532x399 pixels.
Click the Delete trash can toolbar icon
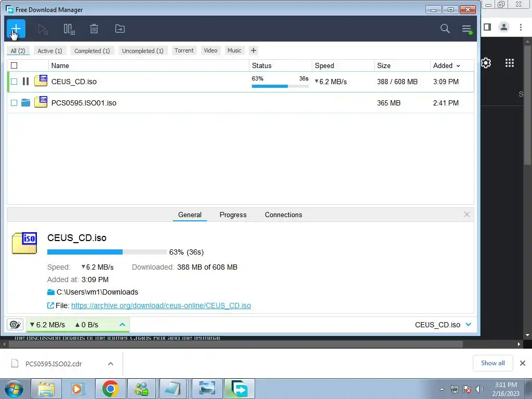click(x=94, y=29)
